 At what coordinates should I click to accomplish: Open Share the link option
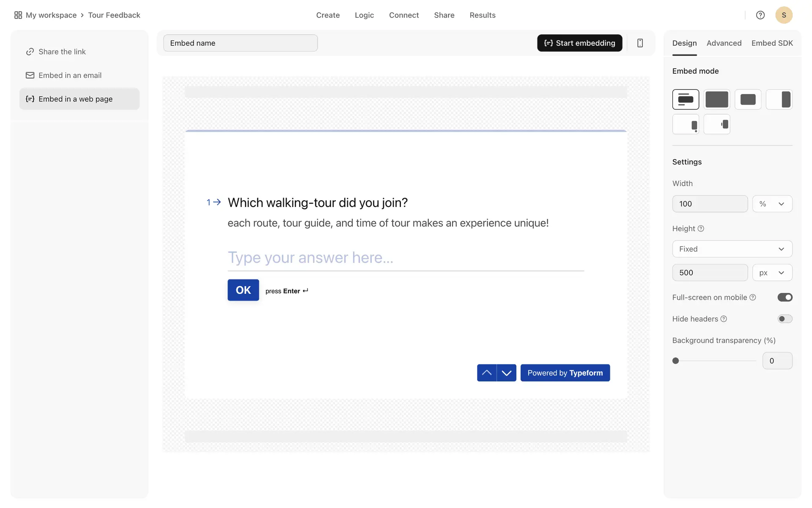[x=62, y=52]
